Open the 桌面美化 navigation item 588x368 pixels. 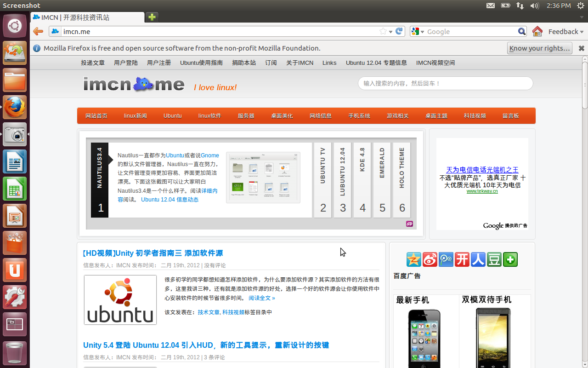pos(282,116)
